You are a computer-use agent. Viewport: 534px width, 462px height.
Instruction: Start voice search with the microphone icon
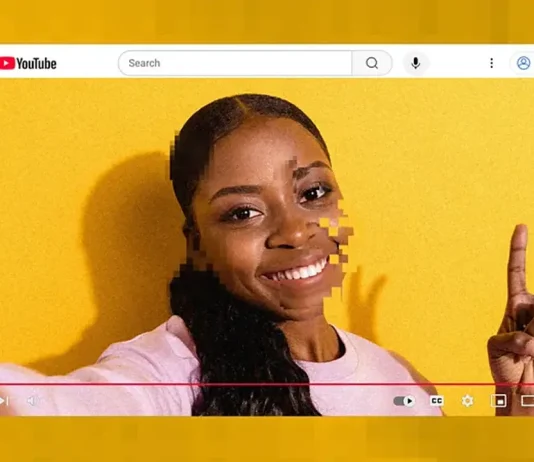pos(415,63)
